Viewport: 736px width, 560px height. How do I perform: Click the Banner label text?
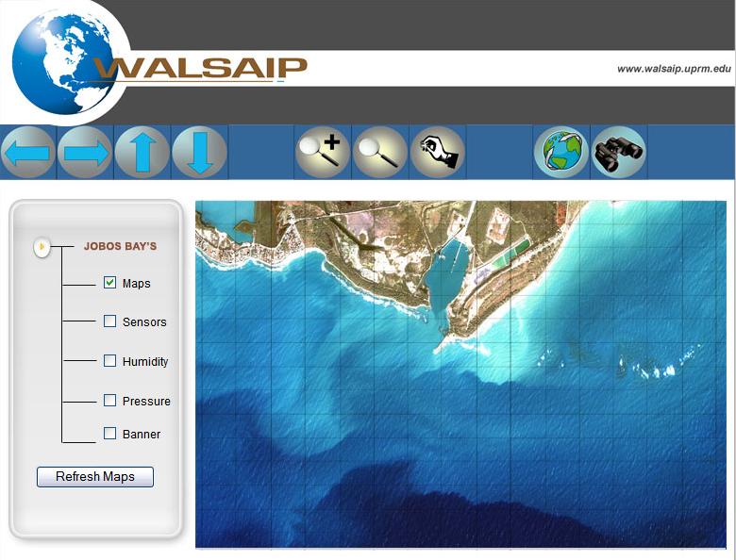coord(142,435)
